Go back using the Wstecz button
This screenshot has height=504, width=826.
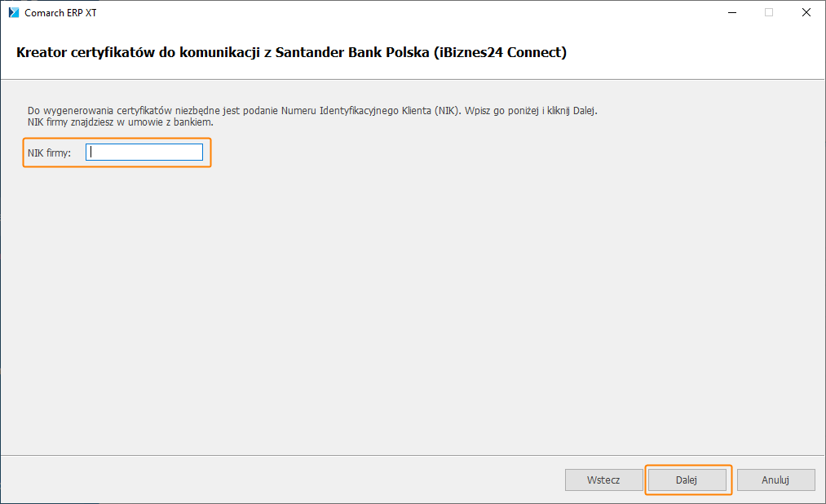click(603, 480)
